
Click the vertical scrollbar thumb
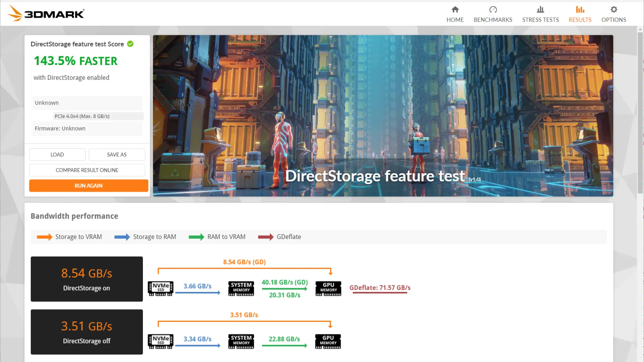(640, 112)
